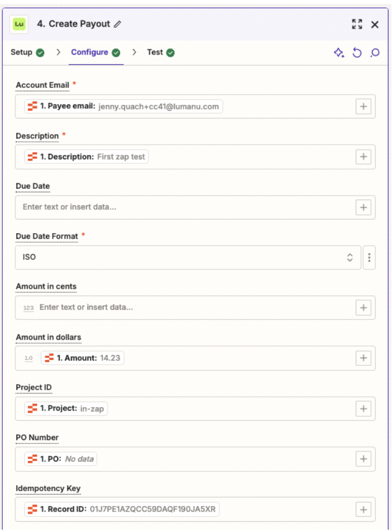Open the Due Date Format ISO dropdown

[x=188, y=257]
